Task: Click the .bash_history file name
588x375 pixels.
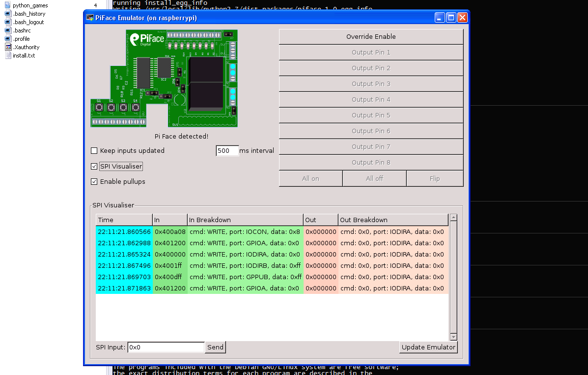Action: tap(29, 14)
